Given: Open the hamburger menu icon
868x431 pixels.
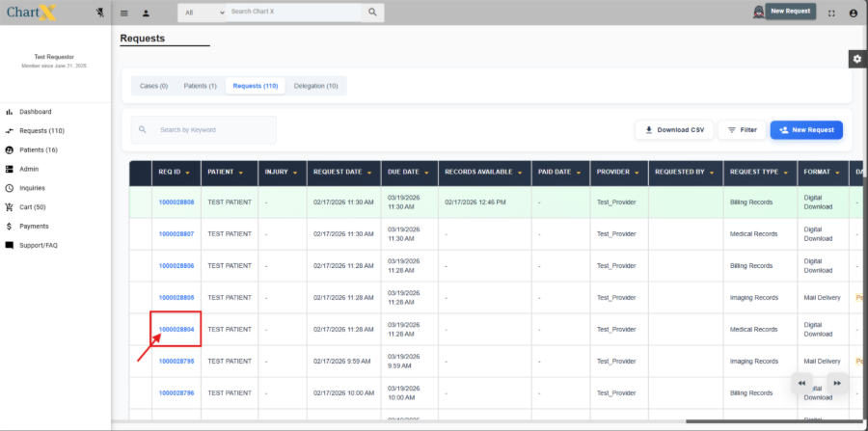Looking at the screenshot, I should click(124, 13).
